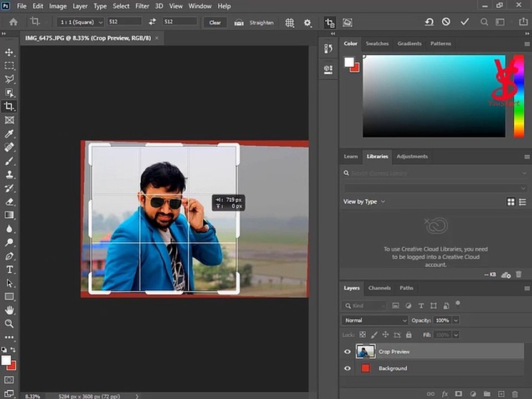Open the Normal blend mode dropdown

click(375, 320)
